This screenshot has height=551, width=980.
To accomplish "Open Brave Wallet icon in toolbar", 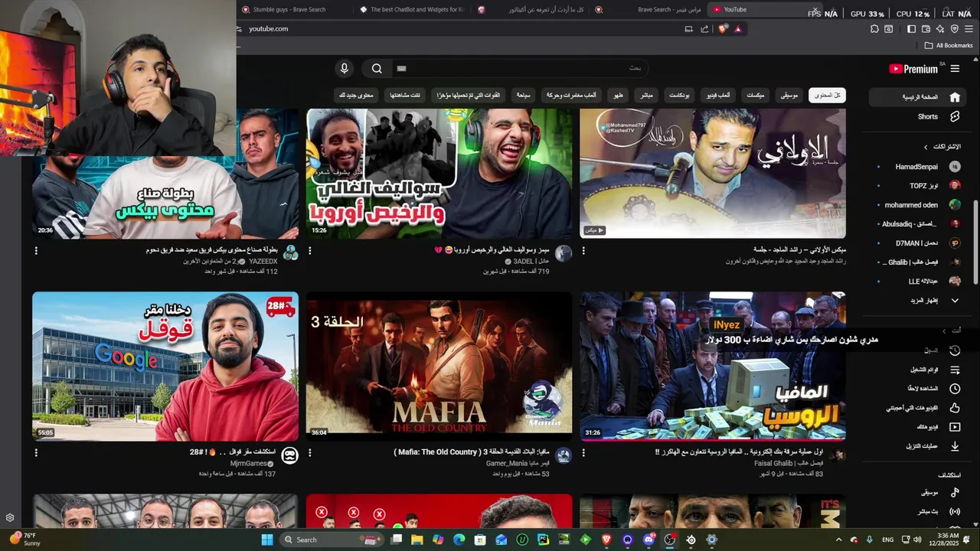I will (926, 29).
